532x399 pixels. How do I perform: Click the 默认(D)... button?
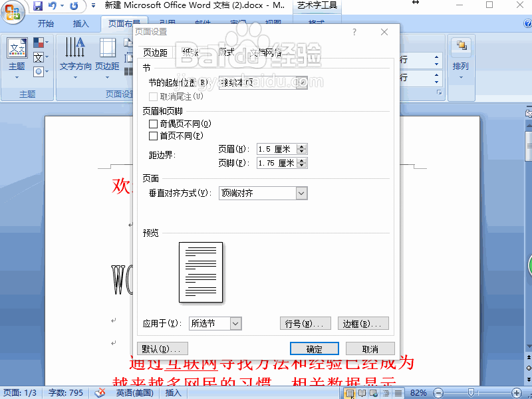point(162,348)
